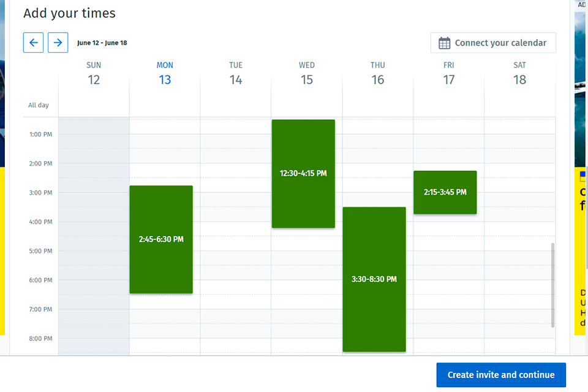Click the SAT 18 day header
588x392 pixels.
click(520, 73)
